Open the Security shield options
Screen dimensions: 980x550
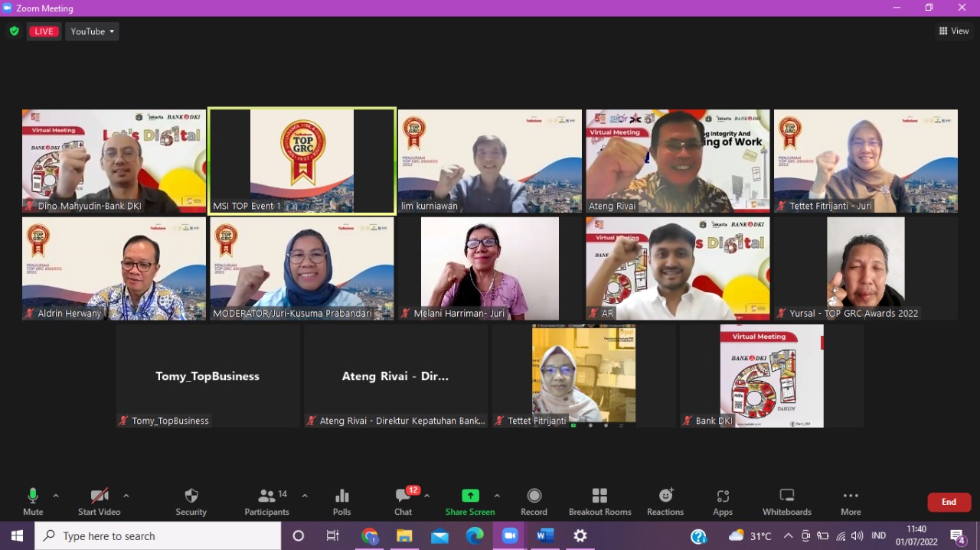191,502
